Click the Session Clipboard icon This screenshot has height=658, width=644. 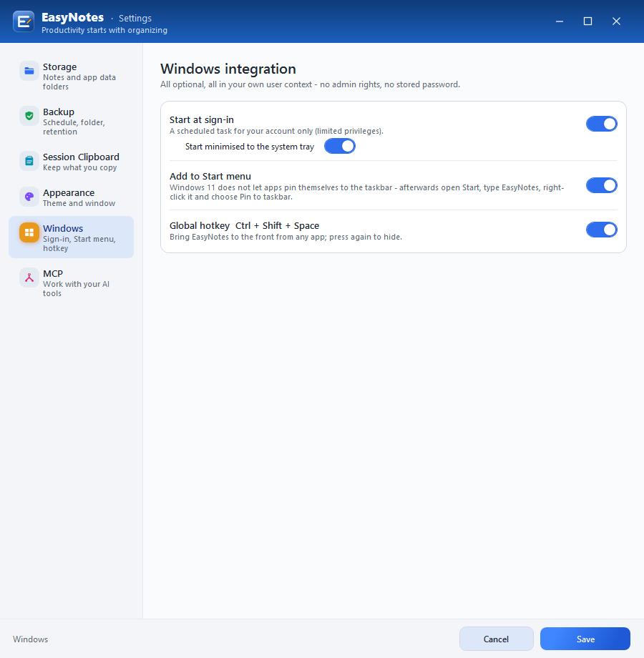[x=29, y=161]
